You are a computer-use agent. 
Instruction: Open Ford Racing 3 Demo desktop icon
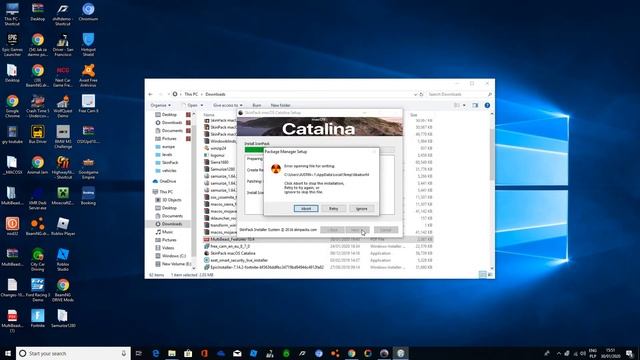(38, 290)
